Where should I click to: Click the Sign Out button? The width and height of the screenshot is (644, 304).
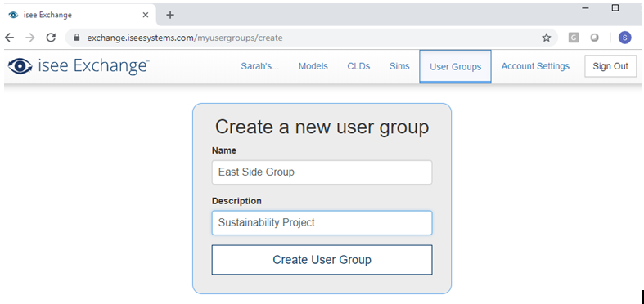pyautogui.click(x=610, y=66)
